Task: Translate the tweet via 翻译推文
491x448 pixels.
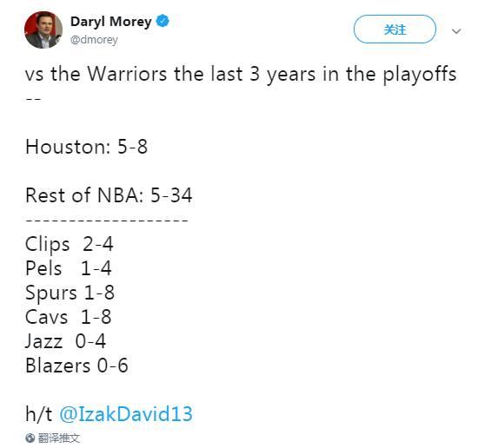Action: pos(58,438)
